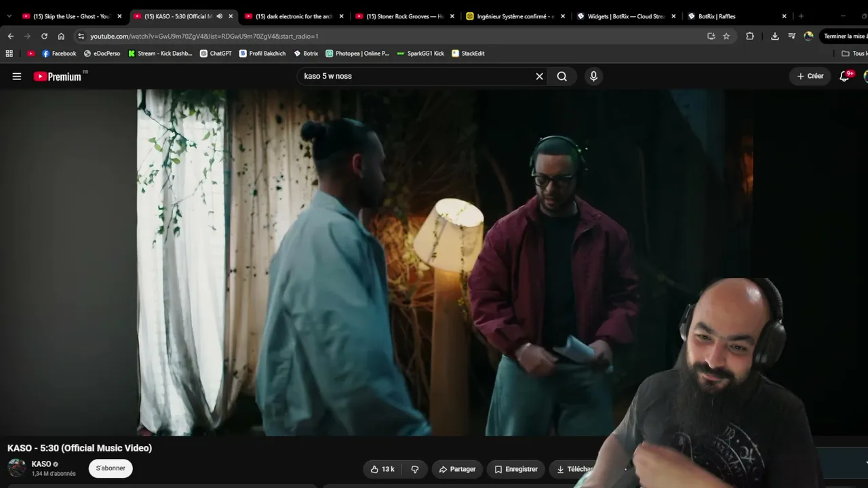Open the Photopea bookmark
This screenshot has height=488, width=868.
pyautogui.click(x=357, y=54)
